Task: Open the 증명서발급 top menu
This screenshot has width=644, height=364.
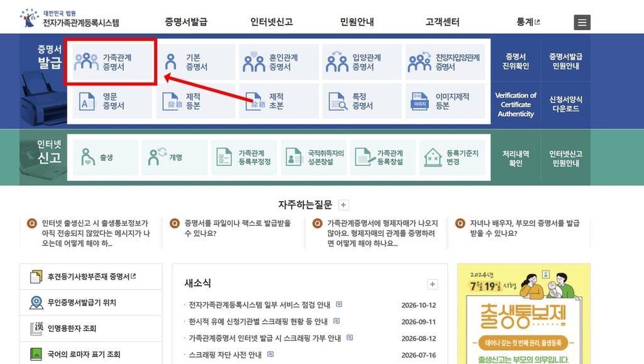Action: coord(186,22)
